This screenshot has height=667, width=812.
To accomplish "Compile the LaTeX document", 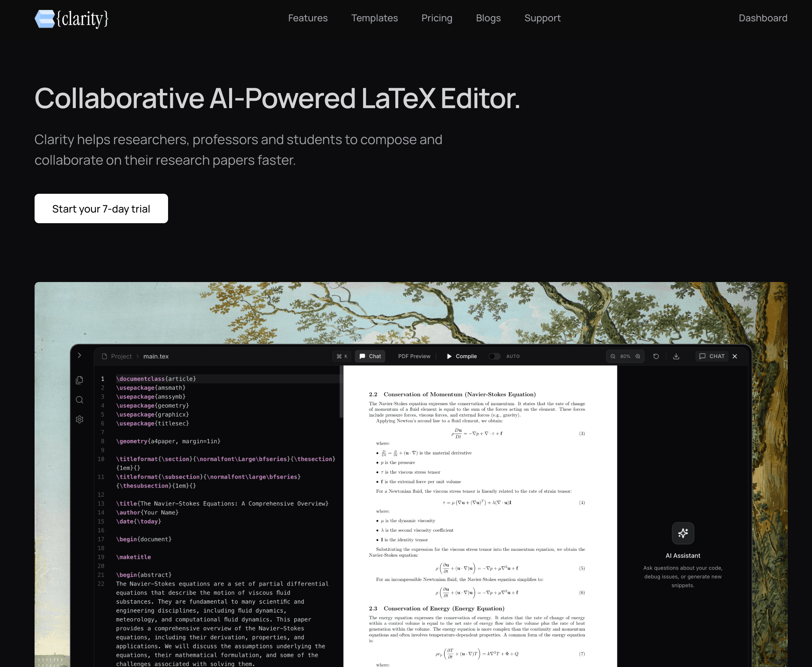I will coord(461,356).
